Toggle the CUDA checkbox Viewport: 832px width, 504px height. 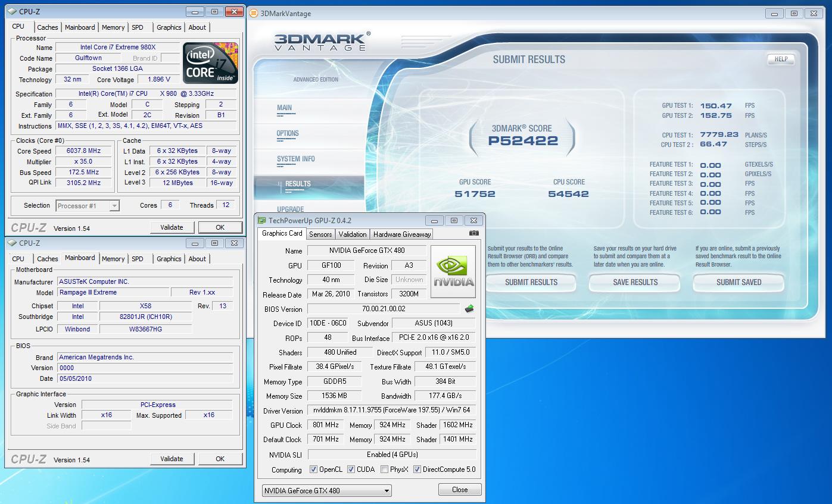pyautogui.click(x=351, y=469)
